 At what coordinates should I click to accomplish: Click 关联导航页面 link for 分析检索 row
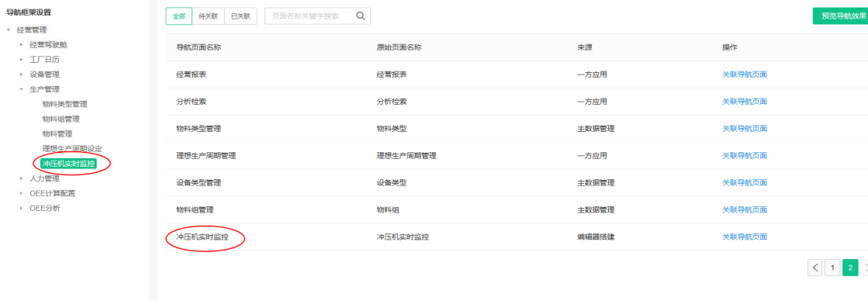click(745, 102)
